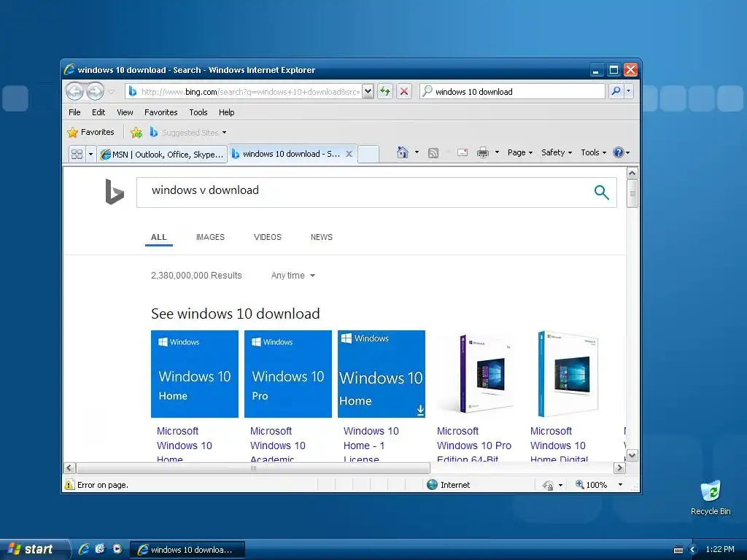Open Windows 10 Home - 1 License link
The image size is (747, 560).
point(371,445)
